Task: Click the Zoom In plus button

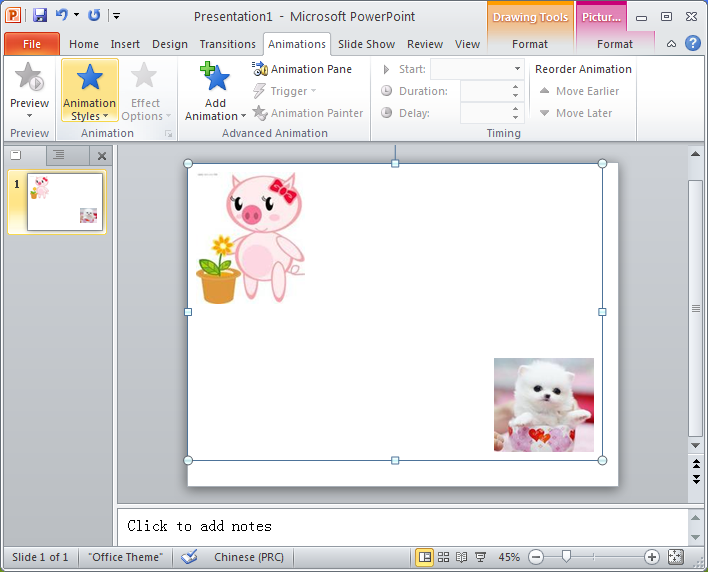Action: tap(652, 557)
